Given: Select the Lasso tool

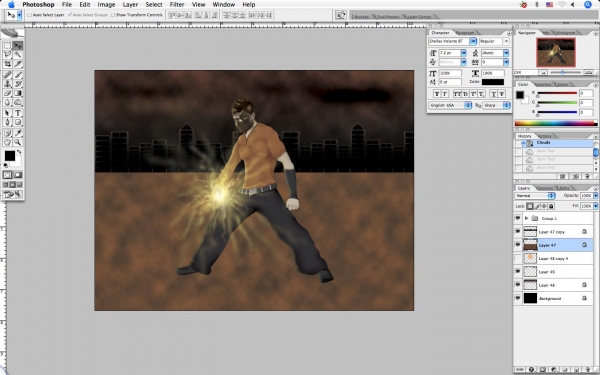Looking at the screenshot, I should (7, 55).
